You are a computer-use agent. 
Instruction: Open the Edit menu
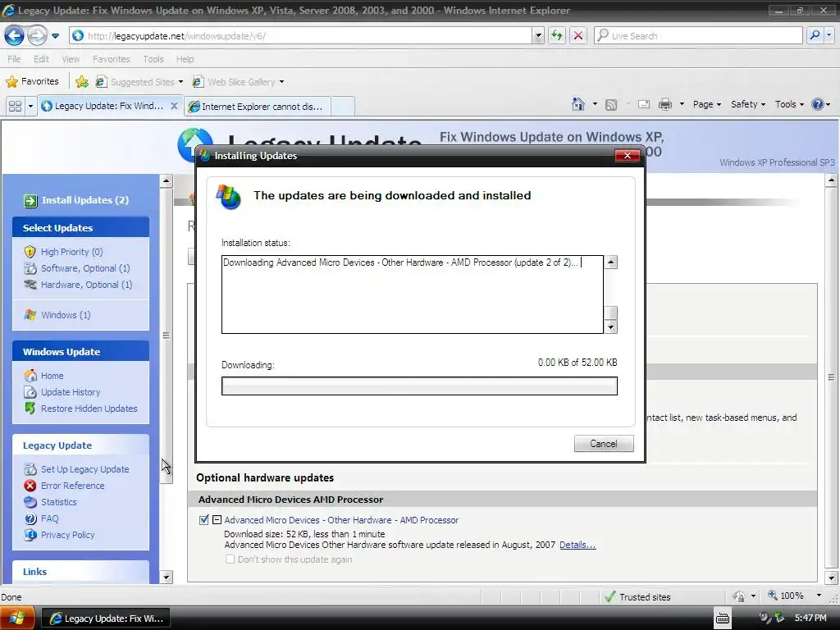tap(41, 59)
